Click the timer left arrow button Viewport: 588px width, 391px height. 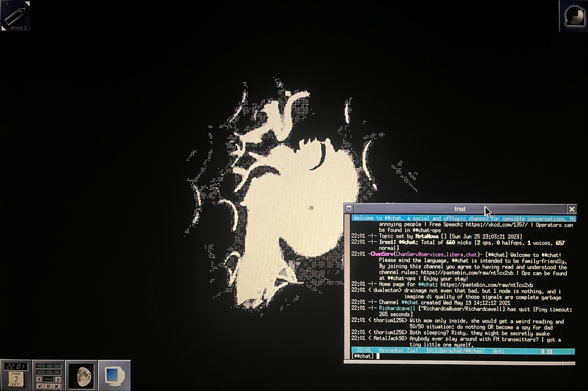pyautogui.click(x=39, y=379)
